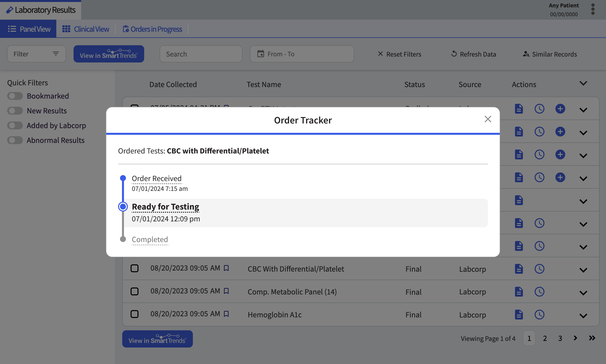This screenshot has width=606, height=364.
Task: Expand all rows with header chevron
Action: 583,83
